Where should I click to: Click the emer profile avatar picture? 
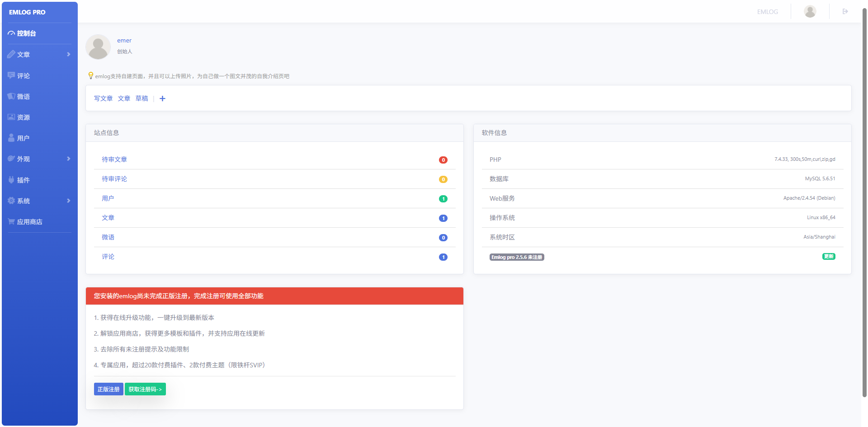click(x=98, y=47)
